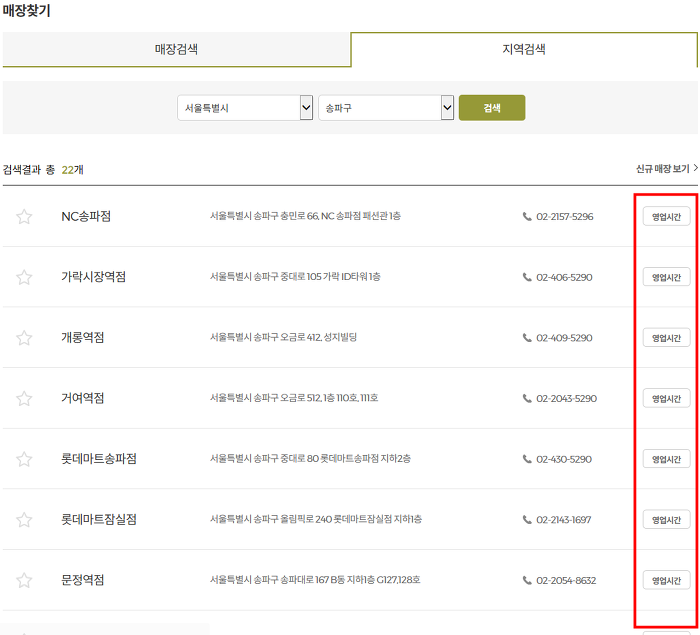Show 영업시간 for 롯데마트송파점
700x635 pixels.
click(667, 459)
